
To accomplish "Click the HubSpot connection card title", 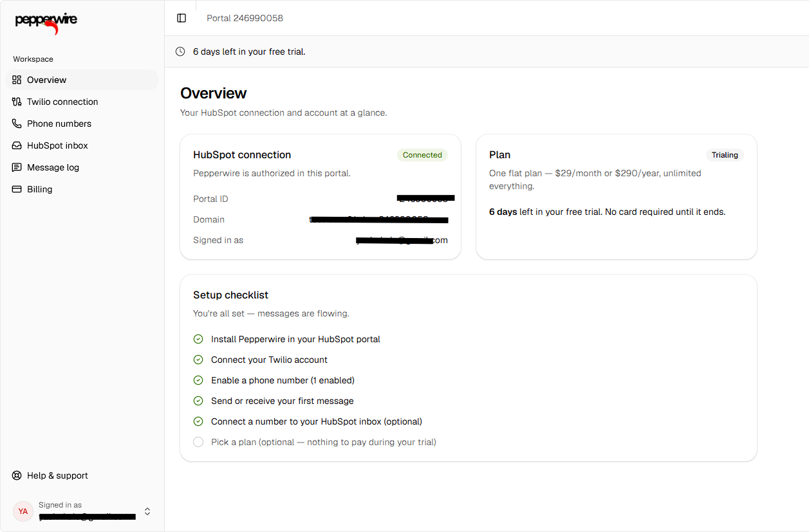I will [x=242, y=155].
